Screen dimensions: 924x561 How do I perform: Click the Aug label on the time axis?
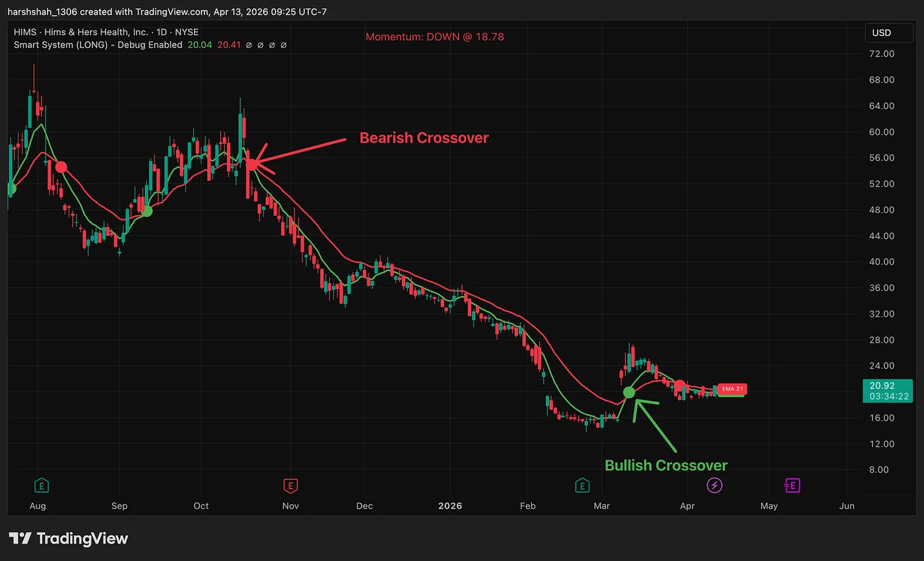(x=38, y=506)
